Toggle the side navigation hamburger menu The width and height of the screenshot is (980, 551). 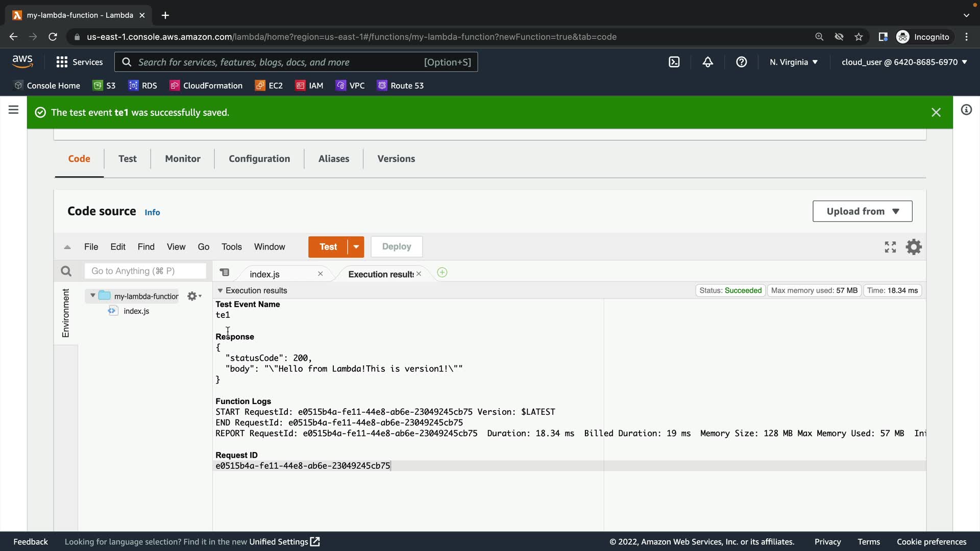(14, 110)
